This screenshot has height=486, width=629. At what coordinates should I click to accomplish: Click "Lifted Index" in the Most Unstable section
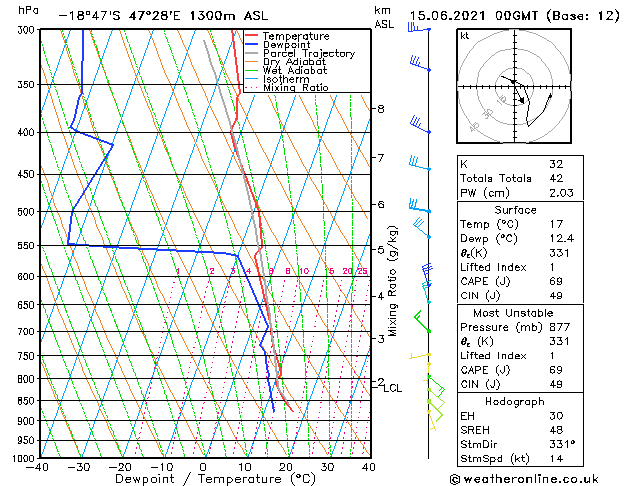tap(493, 356)
